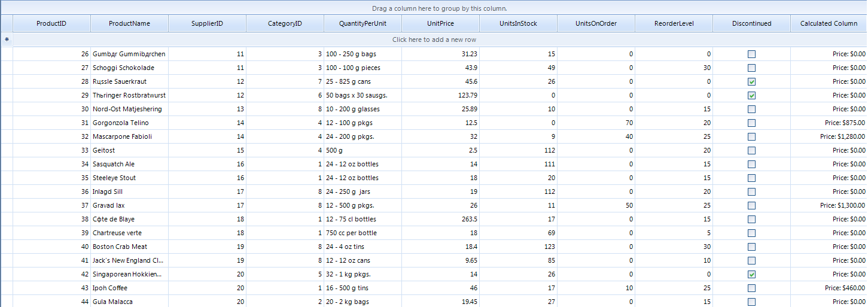Viewport: 868px width, 307px height.
Task: Select the Steeleye Stout name cell
Action: point(129,178)
